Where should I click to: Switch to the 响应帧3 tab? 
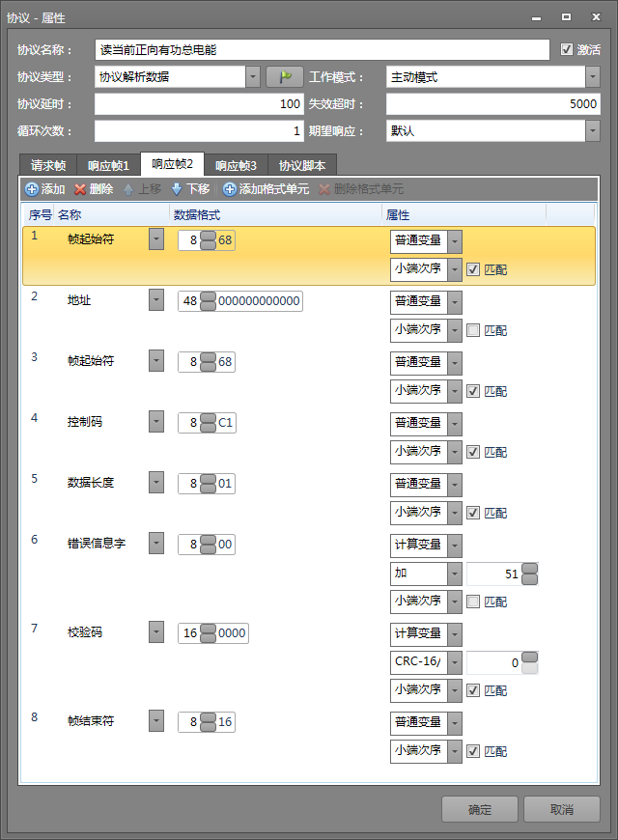point(236,165)
